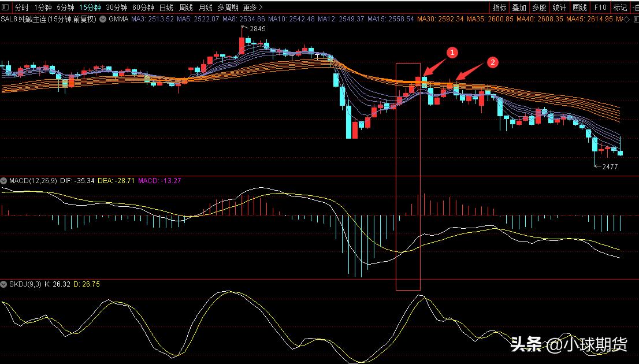
Task: Click the diamond icon beside the MA values
Action: [x=626, y=19]
